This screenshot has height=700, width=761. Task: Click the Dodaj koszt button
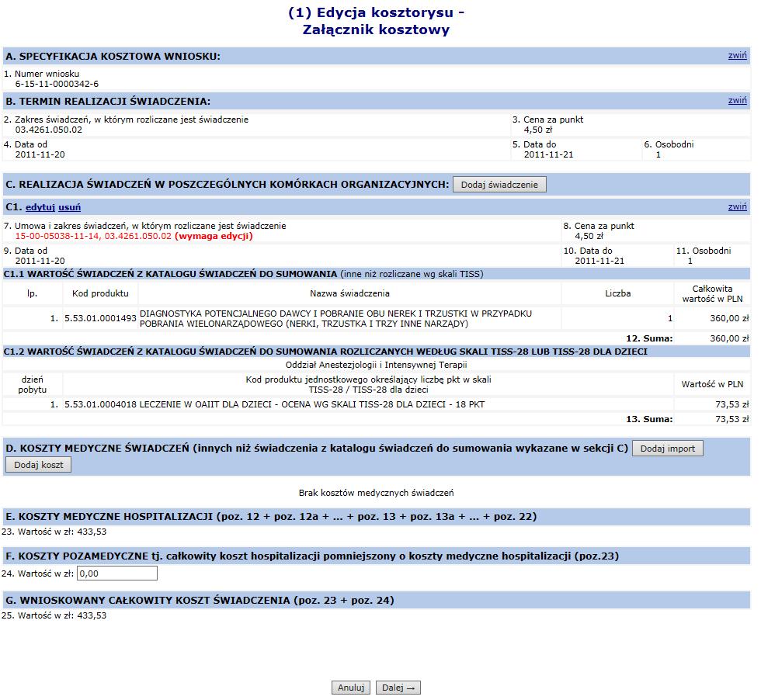38,465
